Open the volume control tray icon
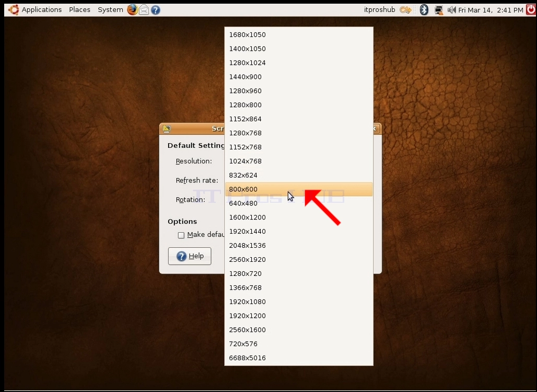 (452, 10)
